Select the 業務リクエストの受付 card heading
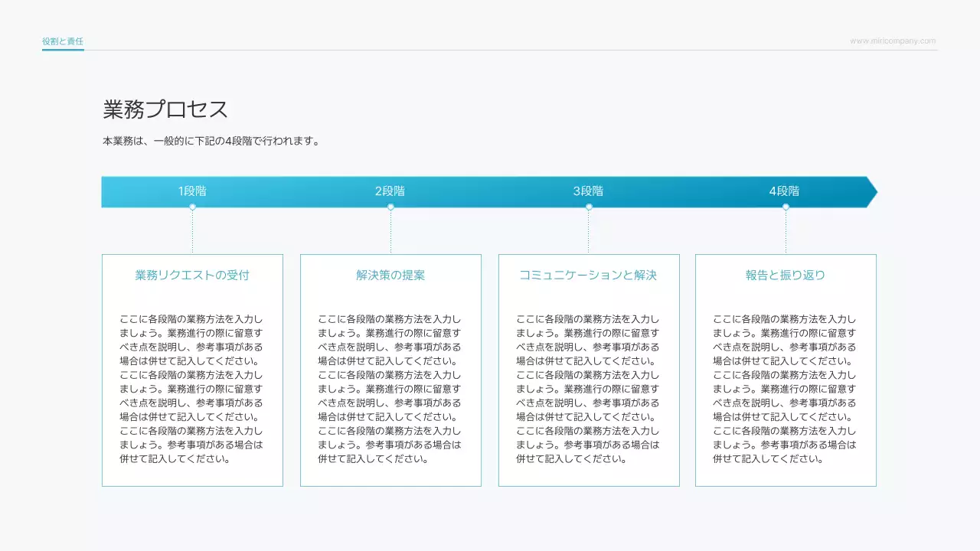This screenshot has width=980, height=551. (192, 275)
